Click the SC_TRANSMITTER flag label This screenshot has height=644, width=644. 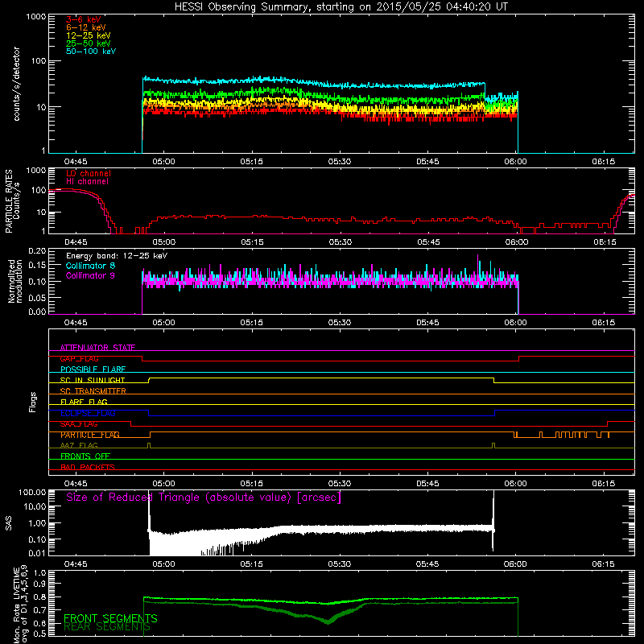coord(93,390)
